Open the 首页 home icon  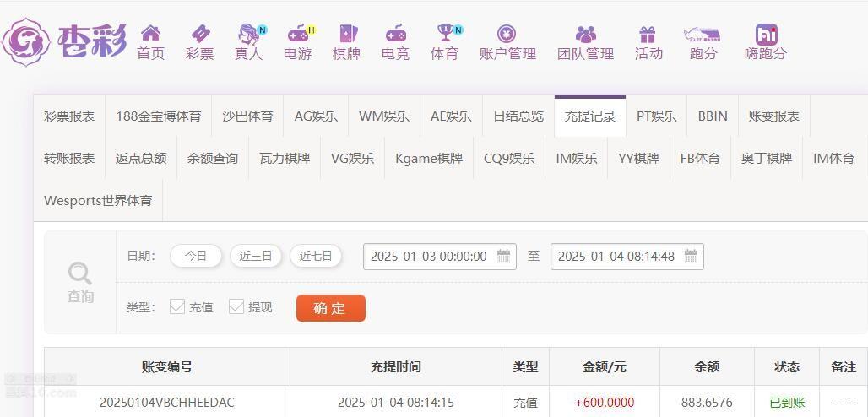click(150, 34)
